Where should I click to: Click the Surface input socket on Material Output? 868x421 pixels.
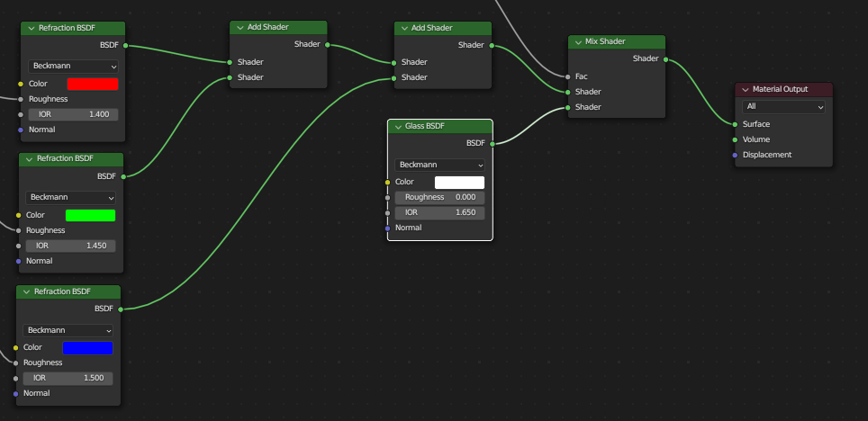[735, 124]
